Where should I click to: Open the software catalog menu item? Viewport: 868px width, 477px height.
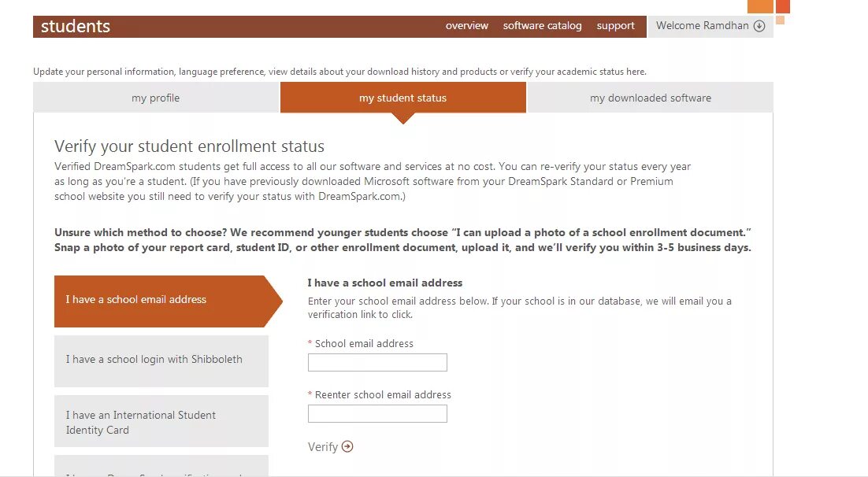[x=542, y=26]
